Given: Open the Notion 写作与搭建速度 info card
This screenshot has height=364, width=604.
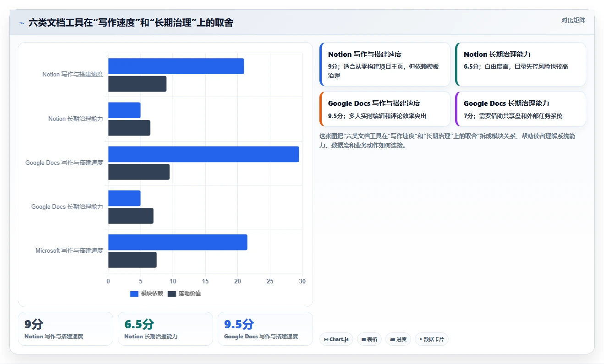Looking at the screenshot, I should 385,65.
